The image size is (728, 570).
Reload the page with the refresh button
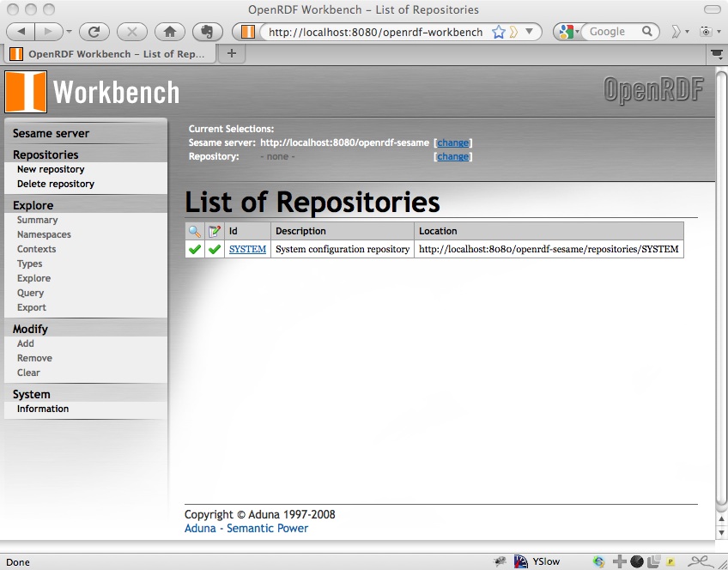tap(94, 32)
